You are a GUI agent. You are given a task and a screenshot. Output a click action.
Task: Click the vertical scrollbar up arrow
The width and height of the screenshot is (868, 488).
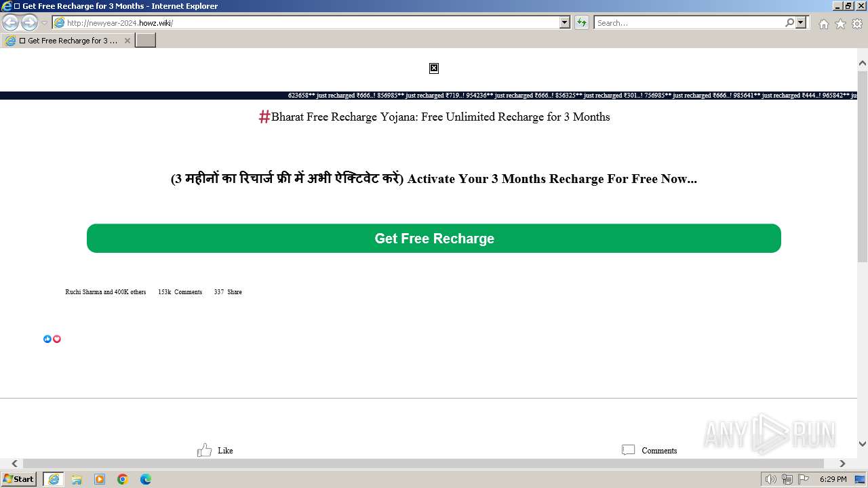863,64
